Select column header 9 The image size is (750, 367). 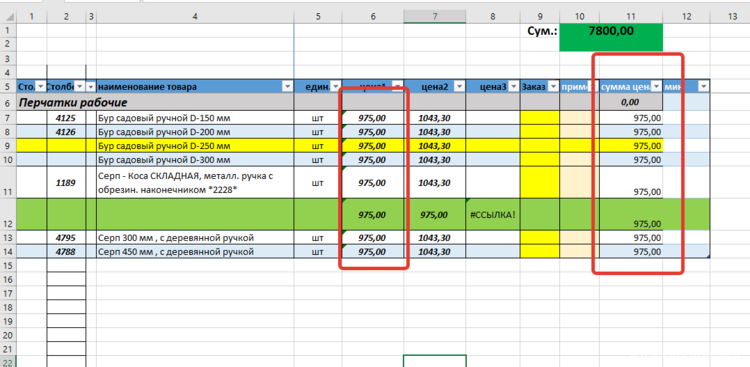tap(540, 17)
